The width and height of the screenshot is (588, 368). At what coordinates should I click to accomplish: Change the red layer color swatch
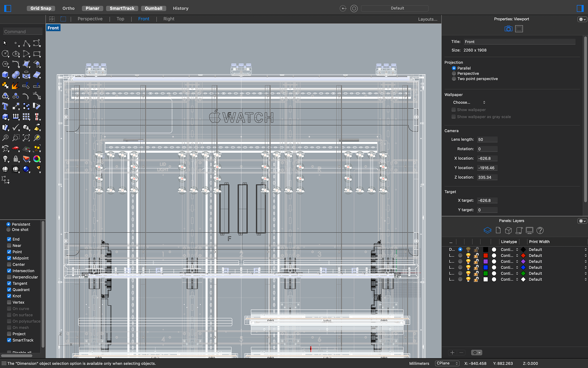click(485, 255)
